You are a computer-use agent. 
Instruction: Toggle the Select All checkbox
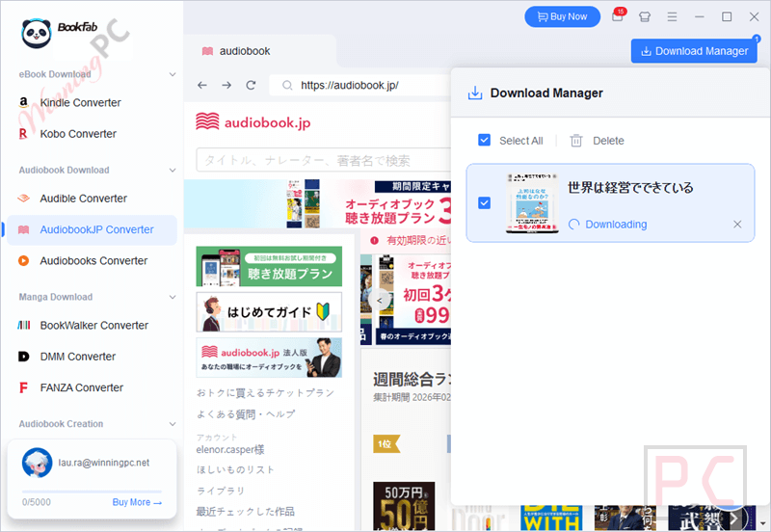click(x=485, y=141)
